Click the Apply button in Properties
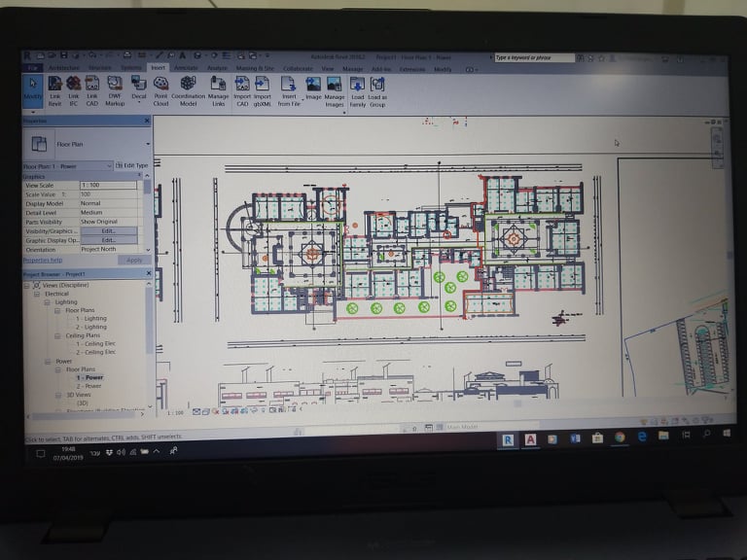Screen dimensions: 747x560 point(134,260)
